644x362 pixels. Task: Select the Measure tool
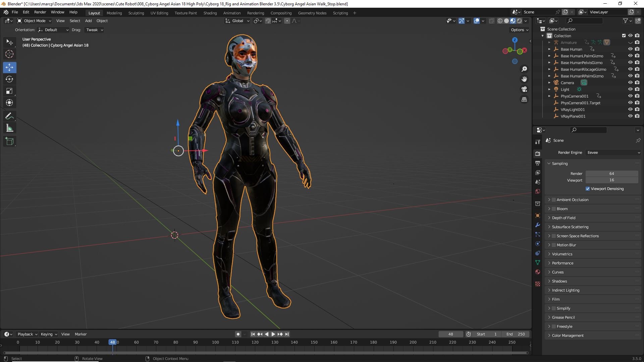click(9, 128)
